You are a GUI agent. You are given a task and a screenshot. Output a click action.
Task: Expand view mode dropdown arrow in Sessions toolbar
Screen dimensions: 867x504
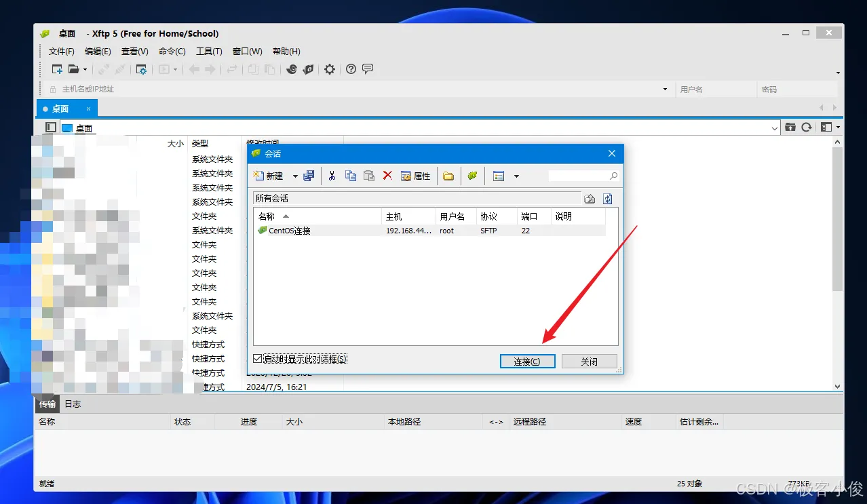pos(516,176)
